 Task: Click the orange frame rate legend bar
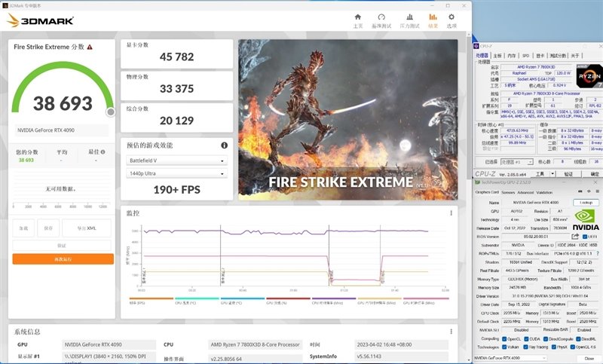152,298
